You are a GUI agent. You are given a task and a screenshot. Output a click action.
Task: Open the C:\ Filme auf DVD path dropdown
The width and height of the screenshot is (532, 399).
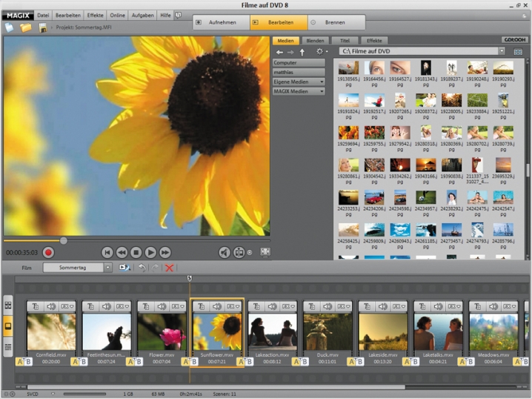502,51
